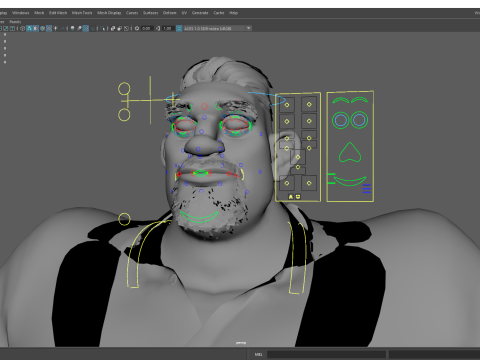480x360 pixels.
Task: Select top-right diamond control in slider panel
Action: pos(309,104)
